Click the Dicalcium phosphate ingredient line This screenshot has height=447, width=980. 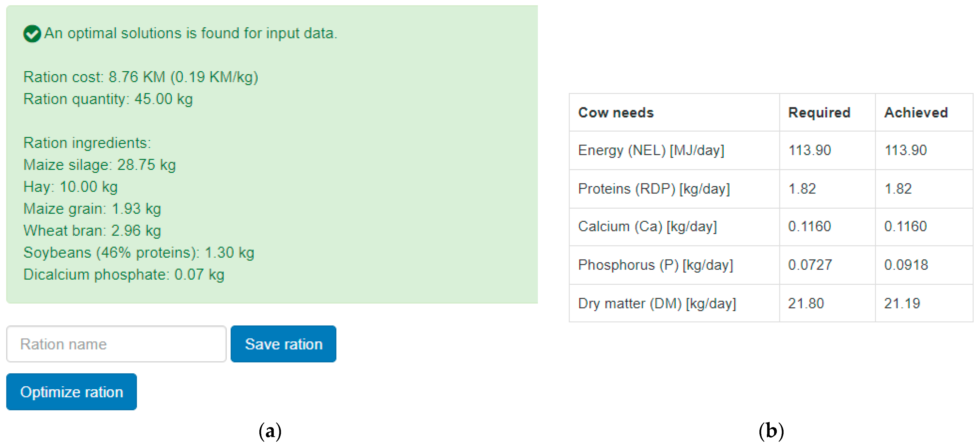pyautogui.click(x=124, y=274)
